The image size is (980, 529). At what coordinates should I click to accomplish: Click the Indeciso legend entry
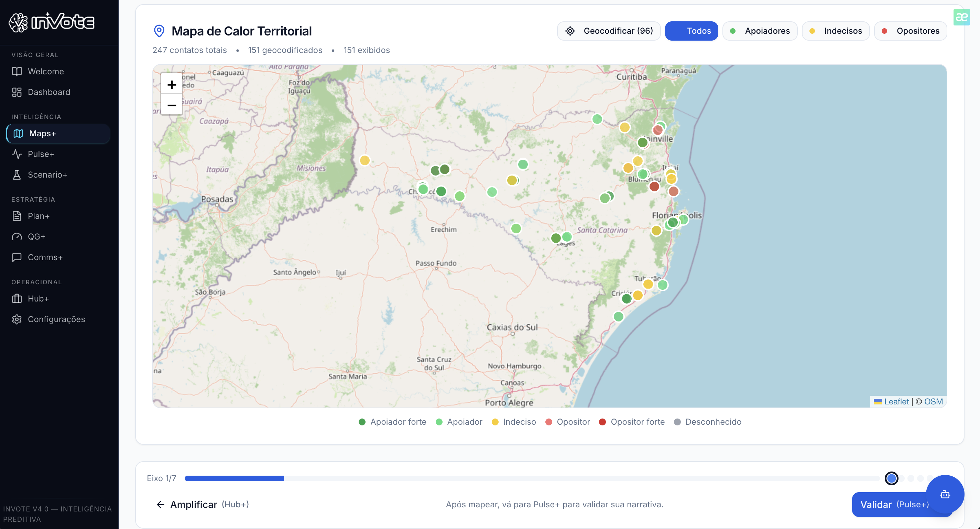coord(514,422)
